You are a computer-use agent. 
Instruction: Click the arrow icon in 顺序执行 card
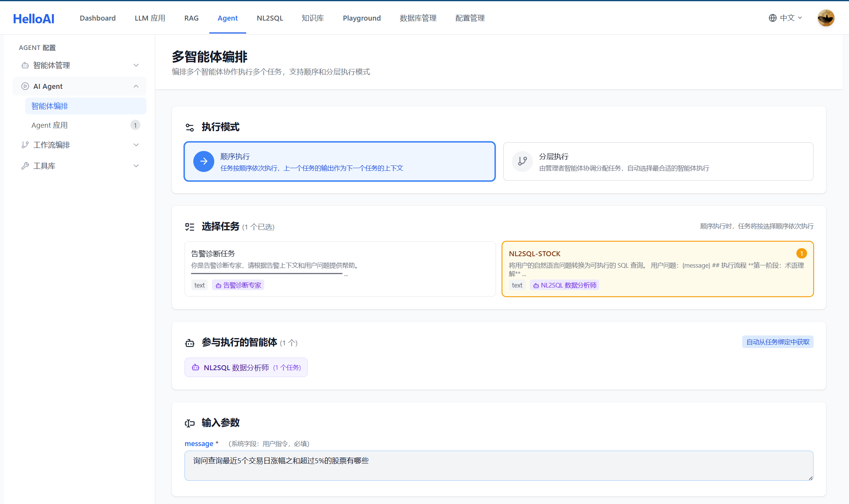[x=204, y=162]
